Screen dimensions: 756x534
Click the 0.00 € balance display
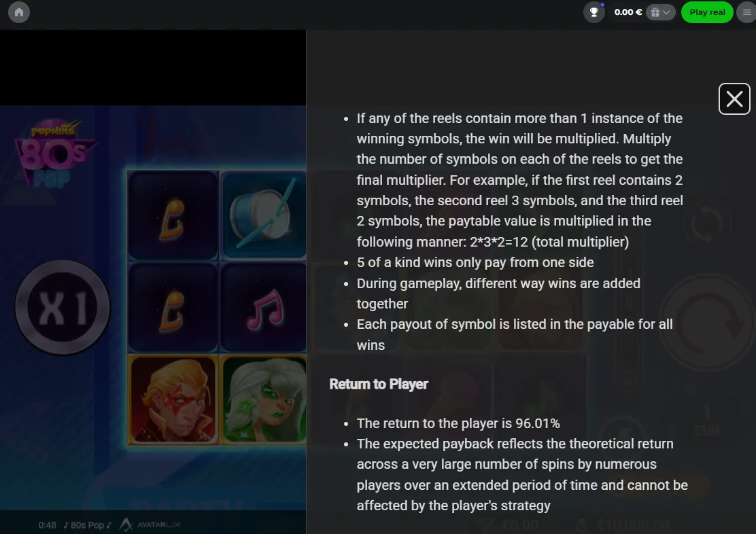(628, 12)
